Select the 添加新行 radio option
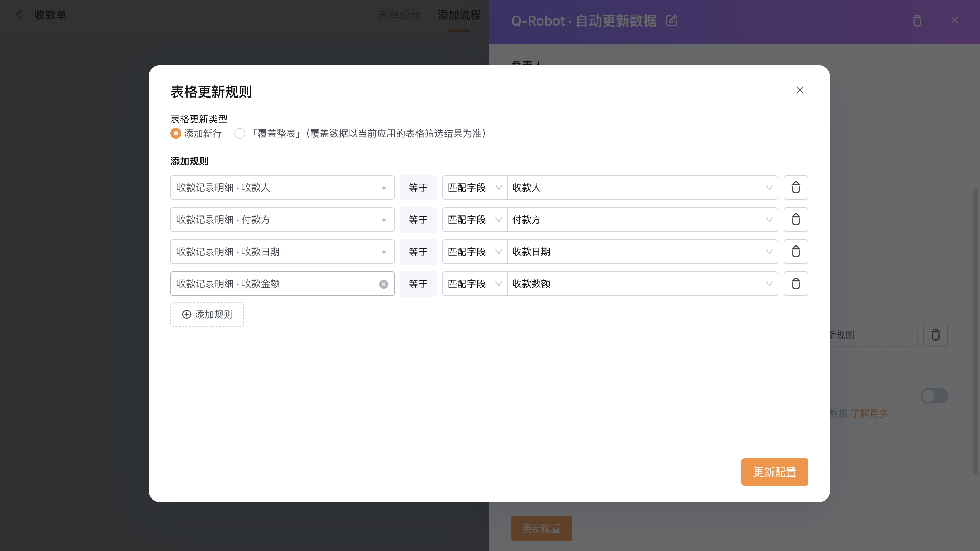This screenshot has height=551, width=980. point(175,133)
